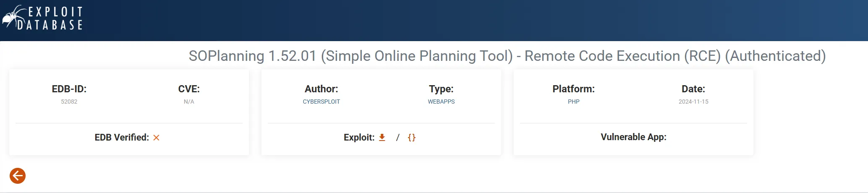Screen dimensions: 868x193
Task: Click the Type heading
Action: tap(441, 89)
